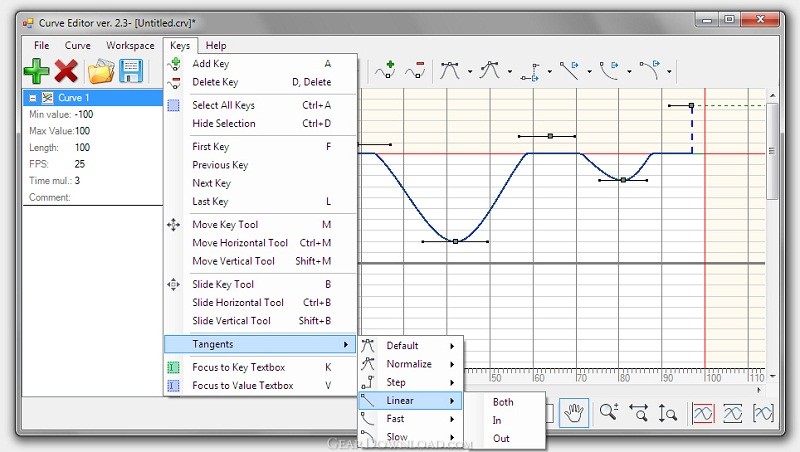This screenshot has height=452, width=800.
Task: Open the Curve menu
Action: point(78,45)
